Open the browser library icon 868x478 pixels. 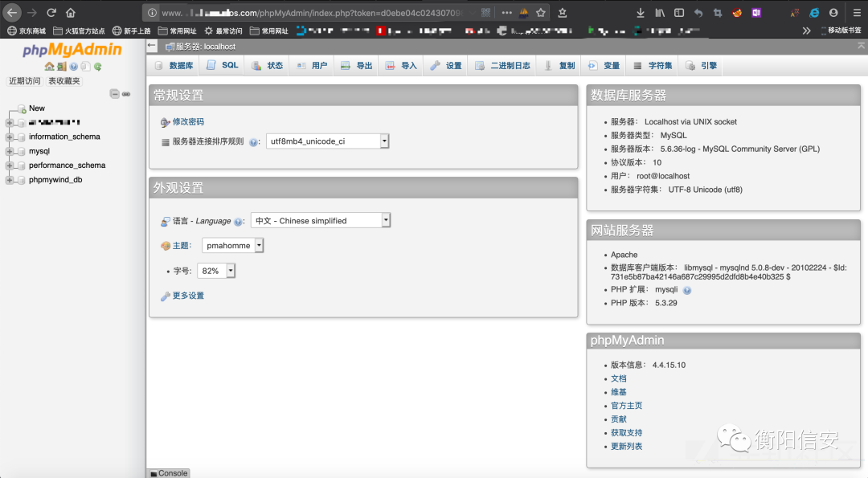coord(660,12)
